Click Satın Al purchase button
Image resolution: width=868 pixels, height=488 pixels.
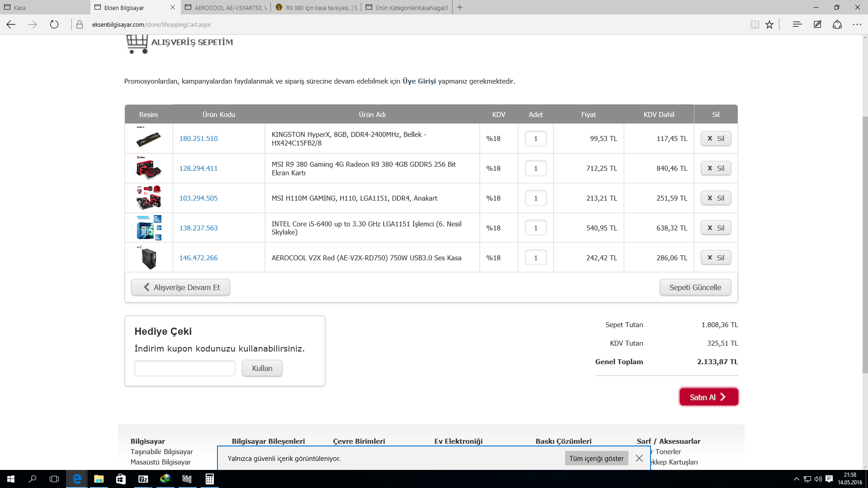708,397
